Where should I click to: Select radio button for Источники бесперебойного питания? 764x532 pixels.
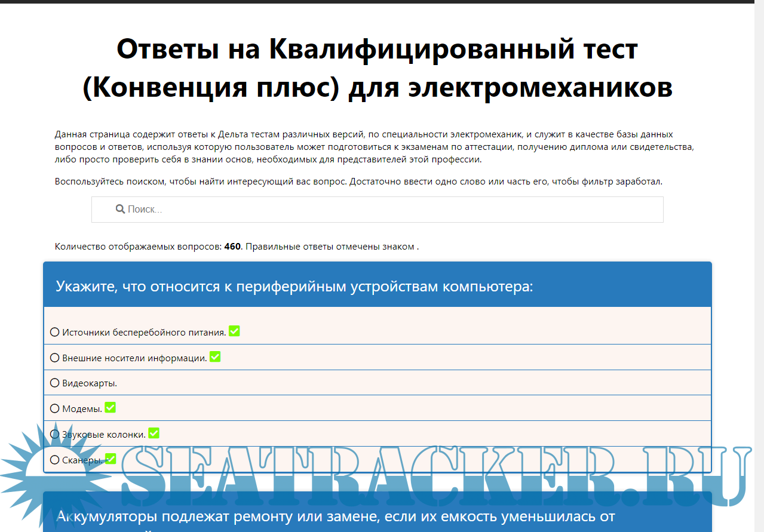[55, 332]
